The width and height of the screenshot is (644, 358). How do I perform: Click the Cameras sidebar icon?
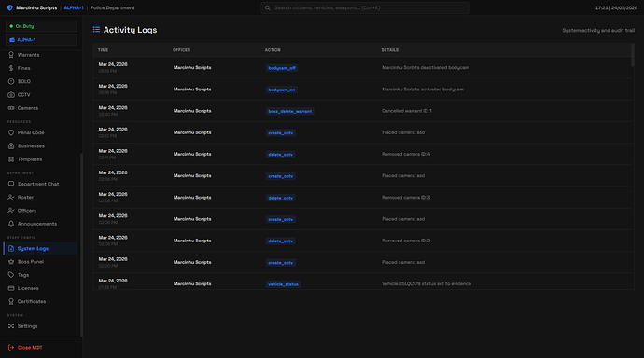point(11,108)
